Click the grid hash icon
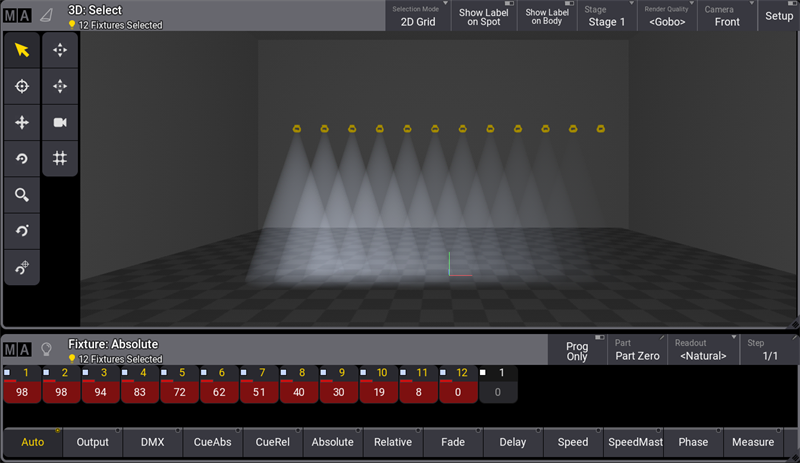This screenshot has height=463, width=800. coord(60,158)
